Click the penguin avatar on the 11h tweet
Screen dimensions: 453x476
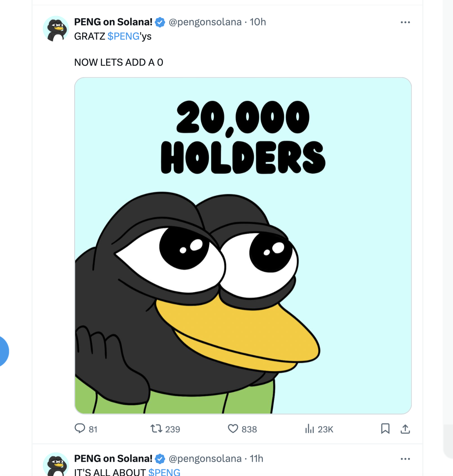click(56, 465)
